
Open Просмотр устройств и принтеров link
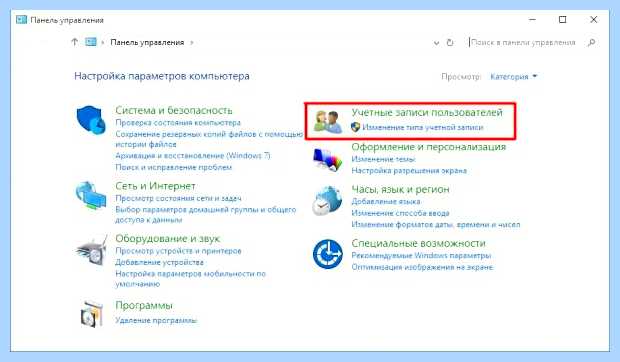[x=178, y=251]
